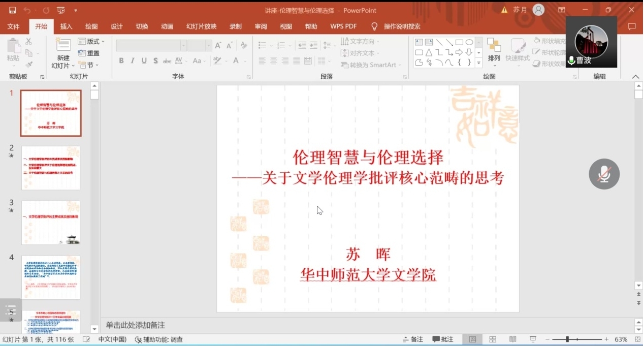Click the Save icon in quick access toolbar
The image size is (644, 346).
[x=12, y=10]
